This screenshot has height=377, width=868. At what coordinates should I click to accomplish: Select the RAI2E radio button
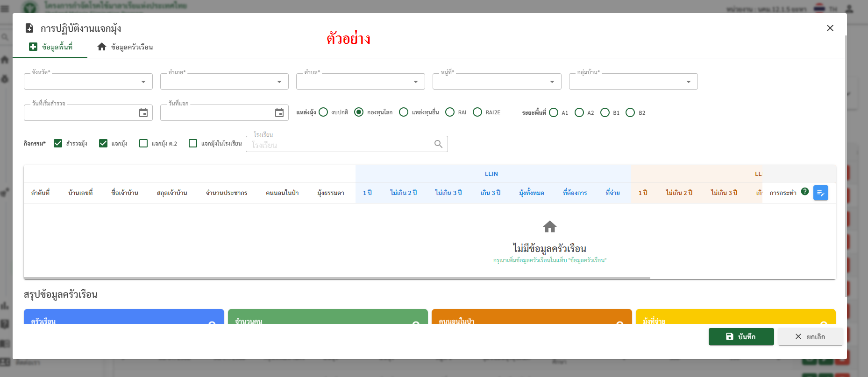pos(477,112)
